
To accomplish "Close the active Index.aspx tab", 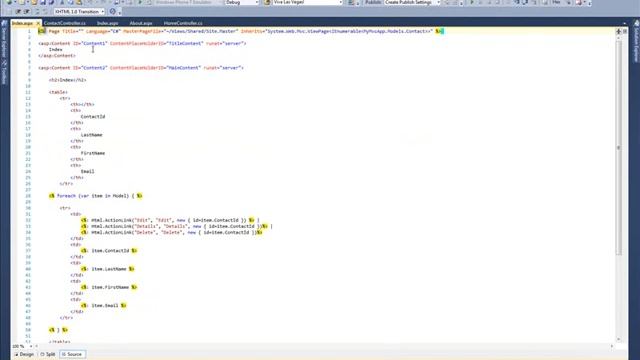I will click(x=38, y=23).
